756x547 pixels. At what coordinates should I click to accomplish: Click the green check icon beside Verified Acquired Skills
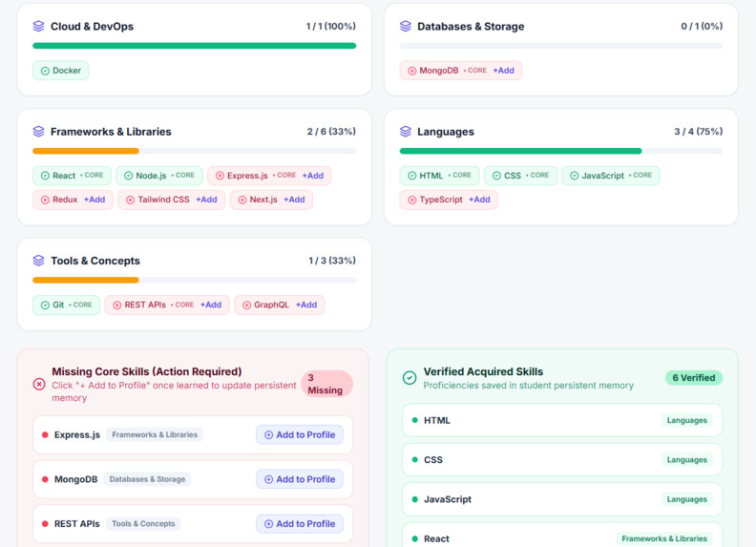(x=409, y=378)
